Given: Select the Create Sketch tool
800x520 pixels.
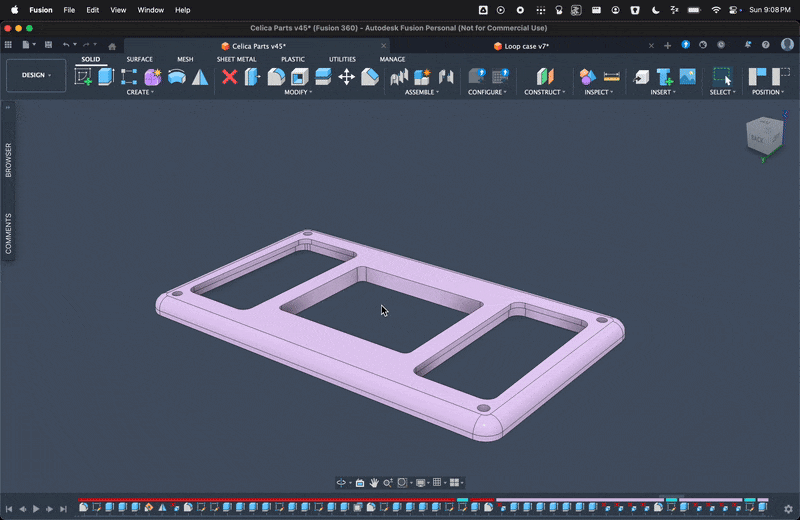Looking at the screenshot, I should point(83,77).
